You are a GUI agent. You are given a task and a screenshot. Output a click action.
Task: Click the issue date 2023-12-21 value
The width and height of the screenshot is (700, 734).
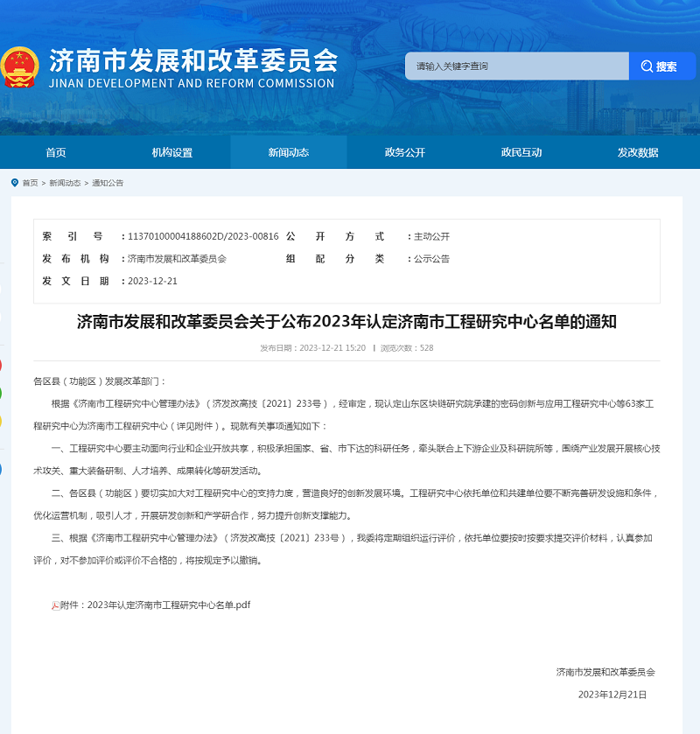pyautogui.click(x=152, y=282)
